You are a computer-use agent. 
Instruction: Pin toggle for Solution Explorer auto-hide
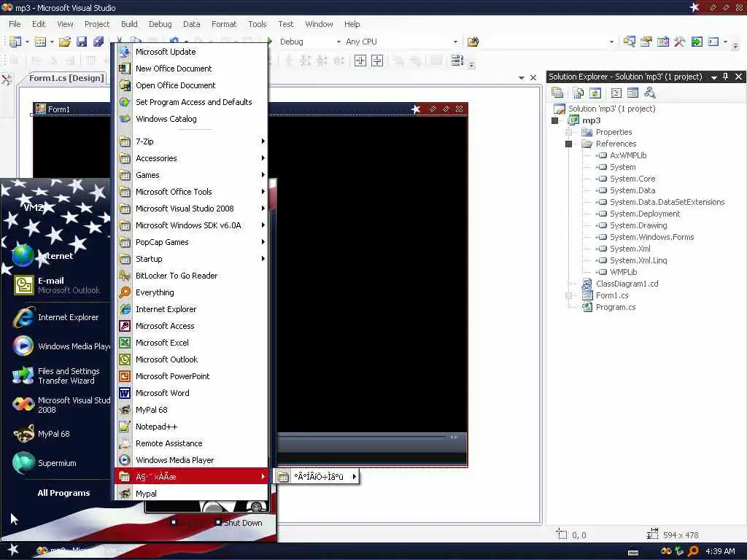pyautogui.click(x=726, y=77)
